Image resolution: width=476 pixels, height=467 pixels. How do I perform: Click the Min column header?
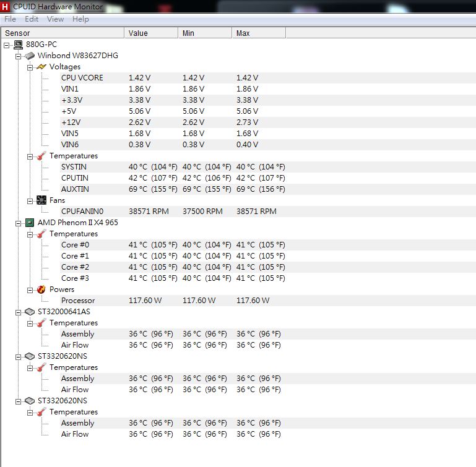tap(205, 33)
